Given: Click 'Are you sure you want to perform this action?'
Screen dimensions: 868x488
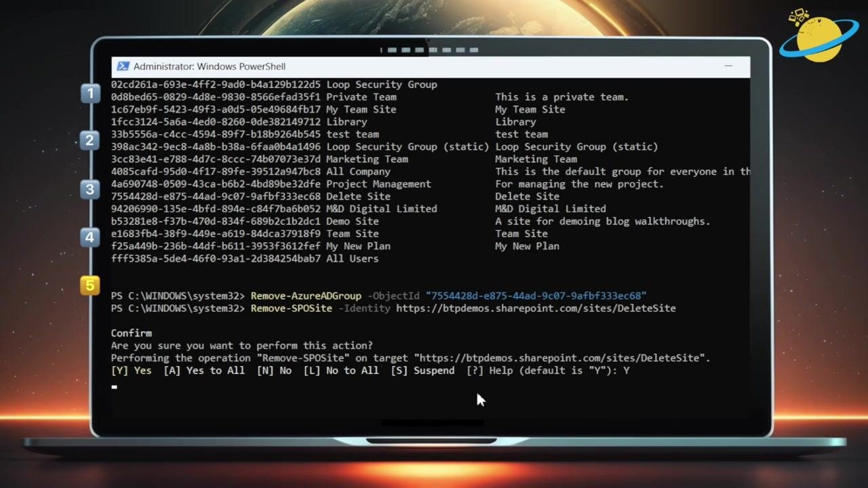Looking at the screenshot, I should point(242,346).
